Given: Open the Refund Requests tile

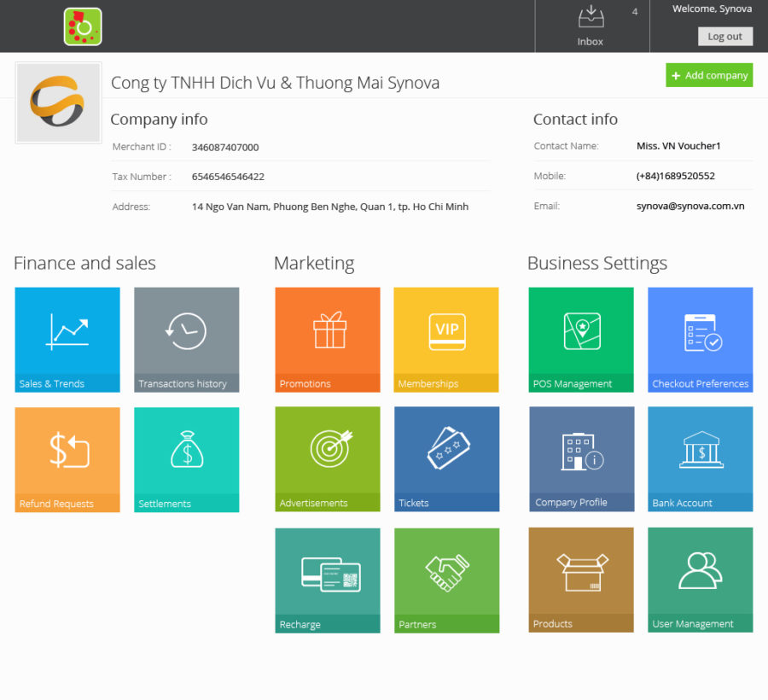Looking at the screenshot, I should (67, 459).
